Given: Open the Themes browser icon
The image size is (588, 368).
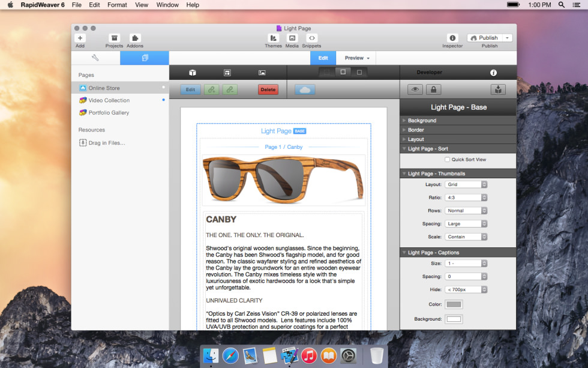Looking at the screenshot, I should pos(274,38).
